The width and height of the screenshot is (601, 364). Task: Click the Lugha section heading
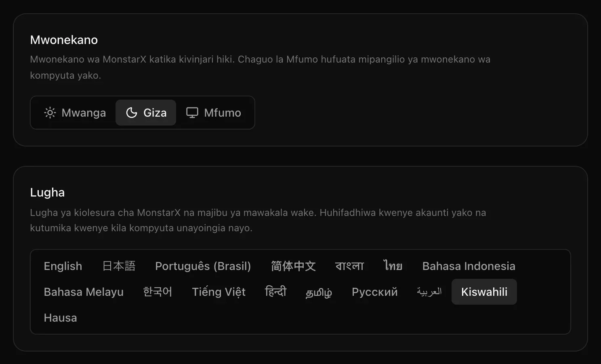(47, 192)
